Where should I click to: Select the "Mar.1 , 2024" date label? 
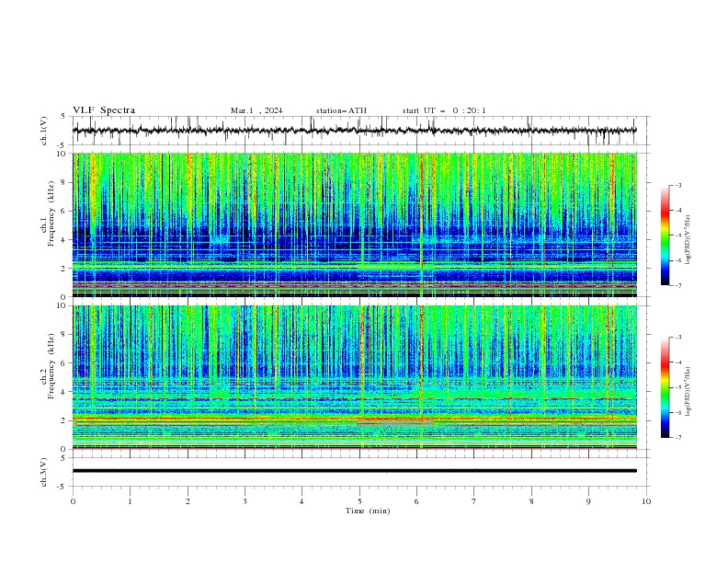pyautogui.click(x=256, y=110)
